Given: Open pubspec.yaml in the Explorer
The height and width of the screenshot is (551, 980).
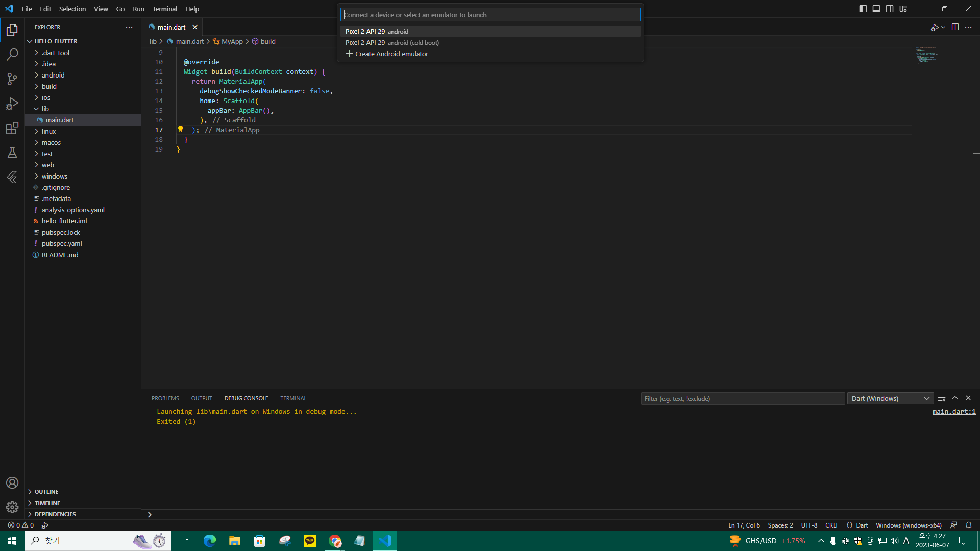Looking at the screenshot, I should pyautogui.click(x=83, y=243).
